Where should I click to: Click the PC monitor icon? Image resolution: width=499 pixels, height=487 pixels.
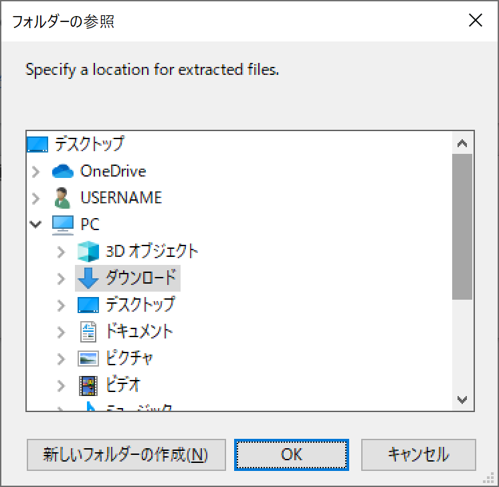coord(63,225)
